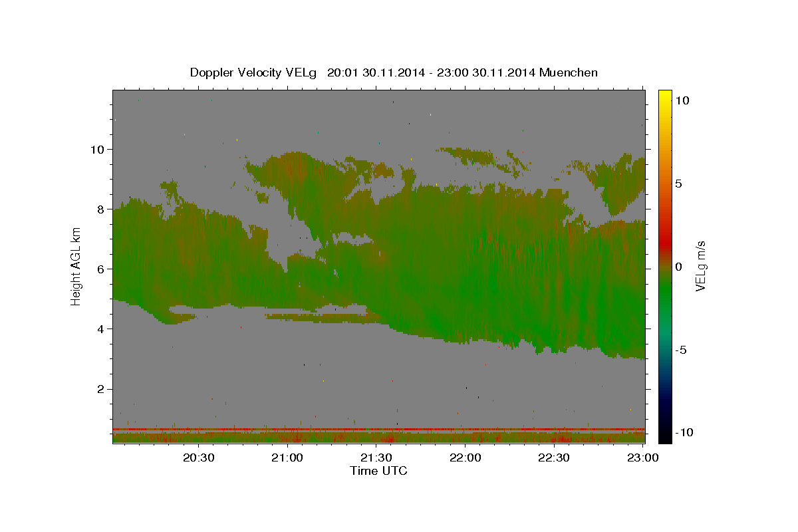This screenshot has height=532, width=798.
Task: Click the colorbar value -10 label
Action: point(684,432)
